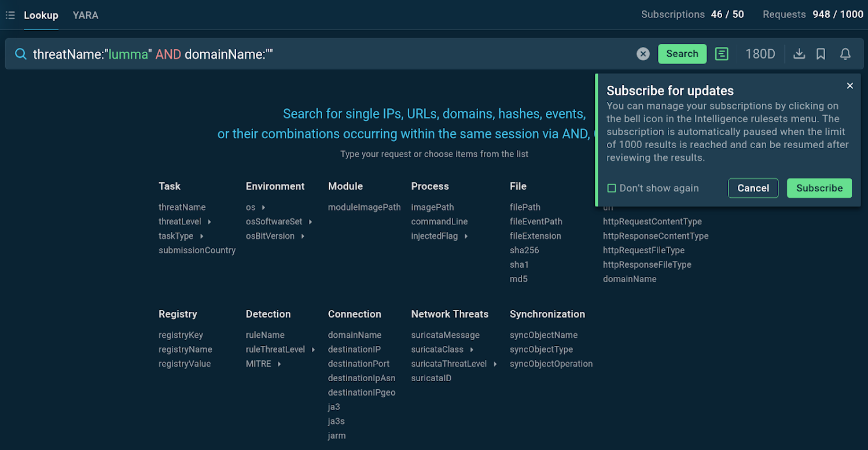Select destinationPort under Connection
Viewport: 868px width, 450px height.
click(x=359, y=364)
